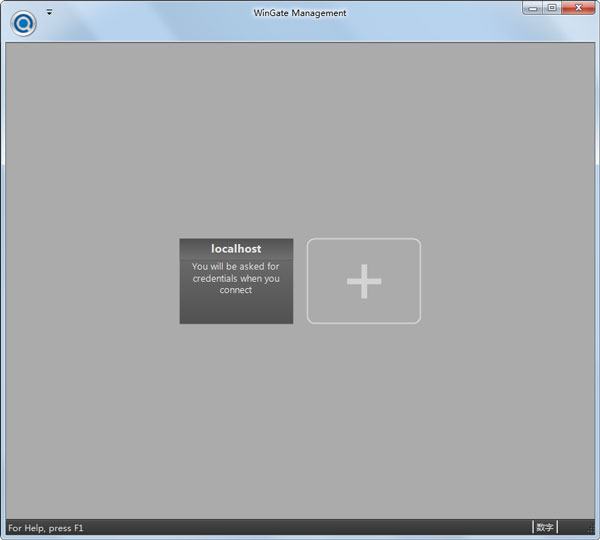Expand the quick access toolbar dropdown arrow
Screen dimensions: 600x540
[x=49, y=12]
